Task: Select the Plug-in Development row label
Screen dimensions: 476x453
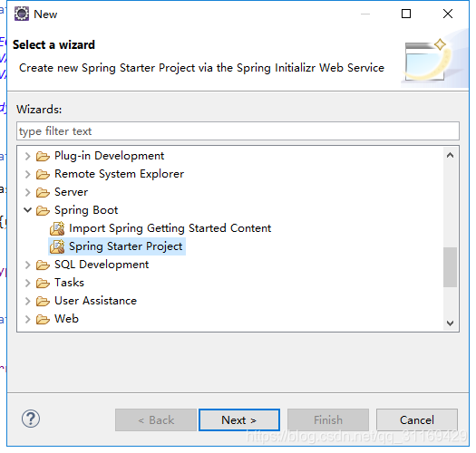Action: click(110, 156)
